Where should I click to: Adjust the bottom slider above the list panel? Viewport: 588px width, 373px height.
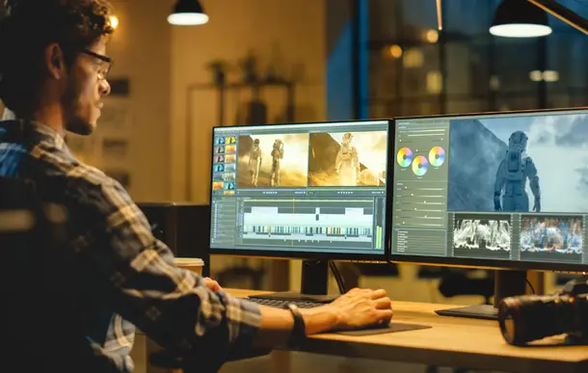[x=420, y=225]
